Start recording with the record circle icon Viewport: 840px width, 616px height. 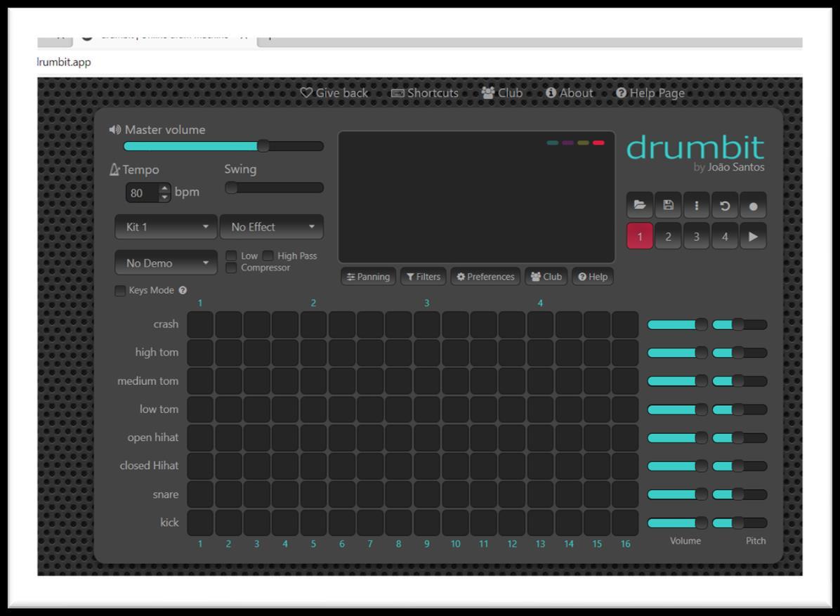point(753,205)
